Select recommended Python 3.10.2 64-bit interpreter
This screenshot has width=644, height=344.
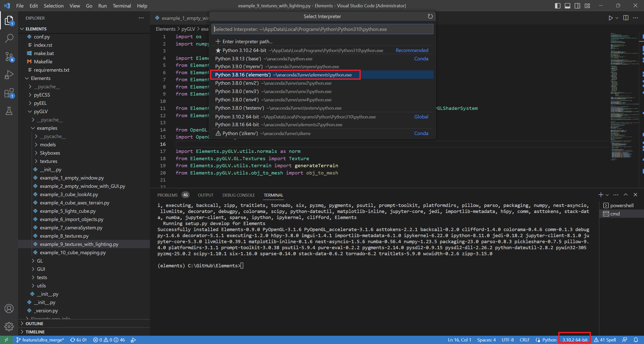point(322,50)
